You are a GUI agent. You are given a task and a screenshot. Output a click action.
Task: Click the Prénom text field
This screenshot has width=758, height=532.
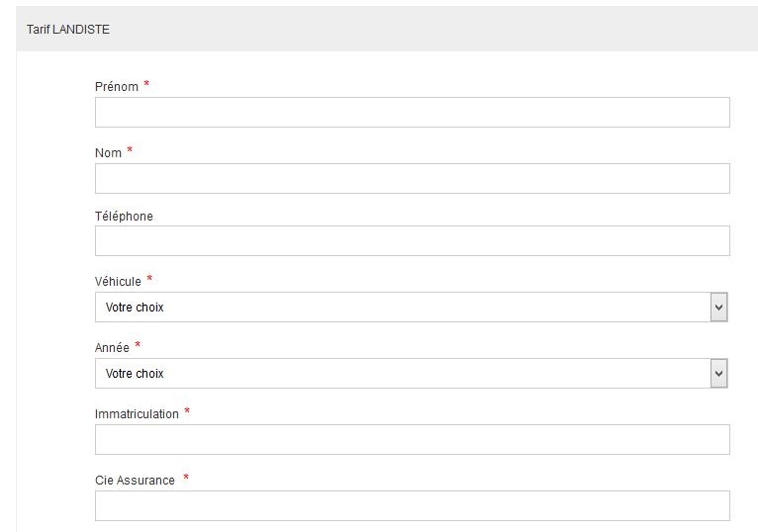tap(412, 112)
